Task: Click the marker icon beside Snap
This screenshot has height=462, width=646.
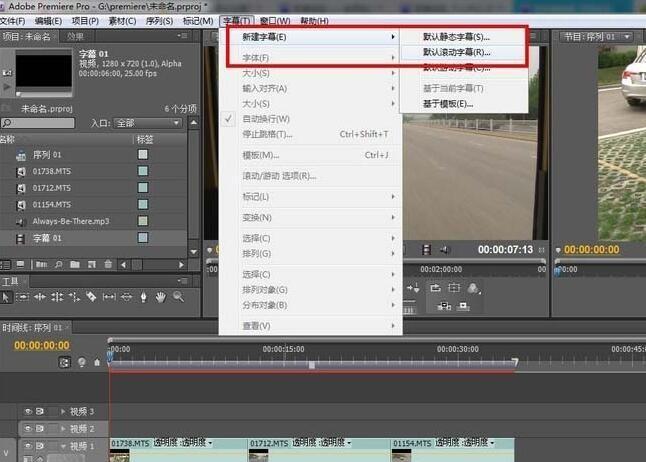Action: (82, 362)
